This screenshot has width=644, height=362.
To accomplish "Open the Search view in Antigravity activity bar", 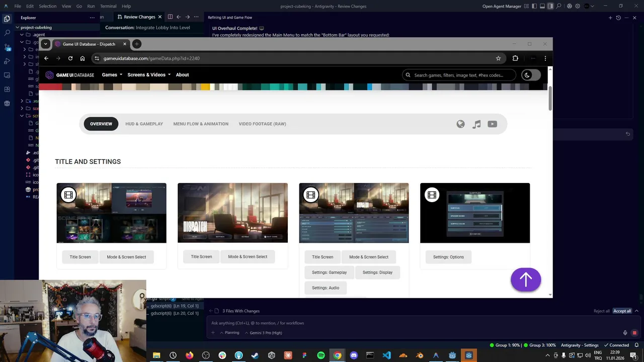I will (7, 33).
